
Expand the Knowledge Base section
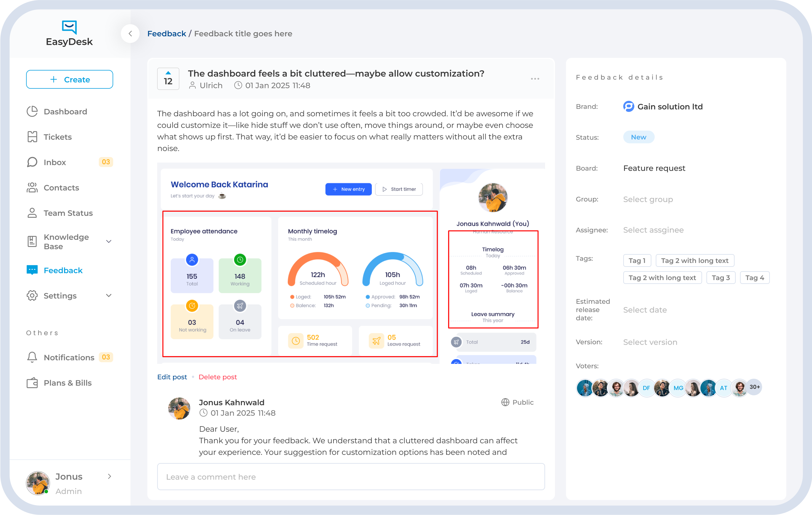(x=109, y=241)
